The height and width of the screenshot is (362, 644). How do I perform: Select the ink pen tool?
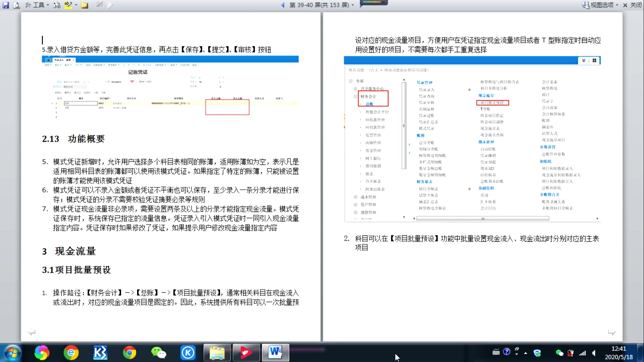(x=99, y=5)
